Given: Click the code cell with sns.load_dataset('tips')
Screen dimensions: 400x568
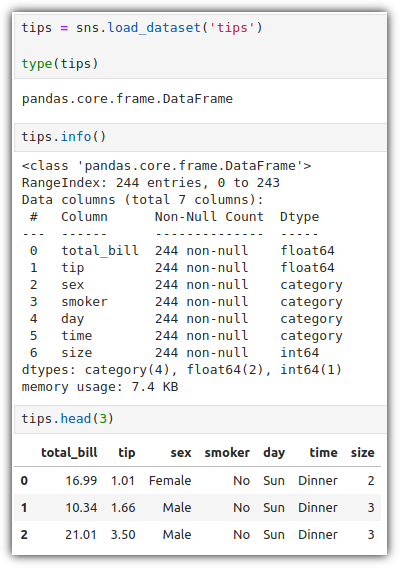Looking at the screenshot, I should (200, 46).
